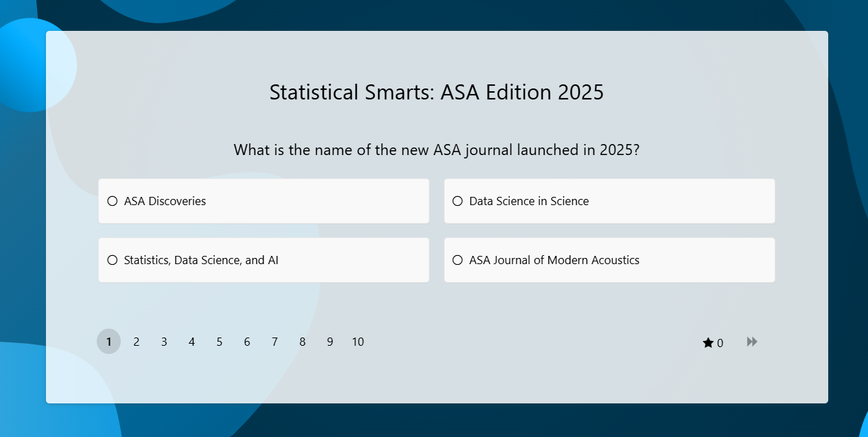Click the fast-forward skip arrows icon

[752, 342]
